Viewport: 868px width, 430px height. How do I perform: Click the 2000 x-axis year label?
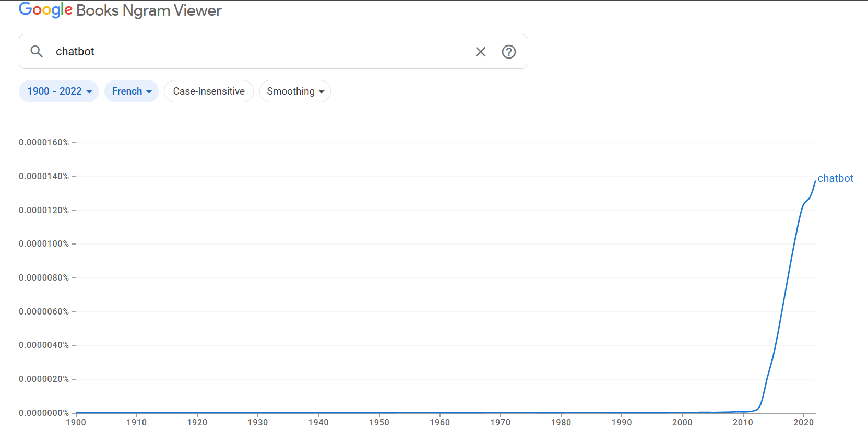pos(682,422)
